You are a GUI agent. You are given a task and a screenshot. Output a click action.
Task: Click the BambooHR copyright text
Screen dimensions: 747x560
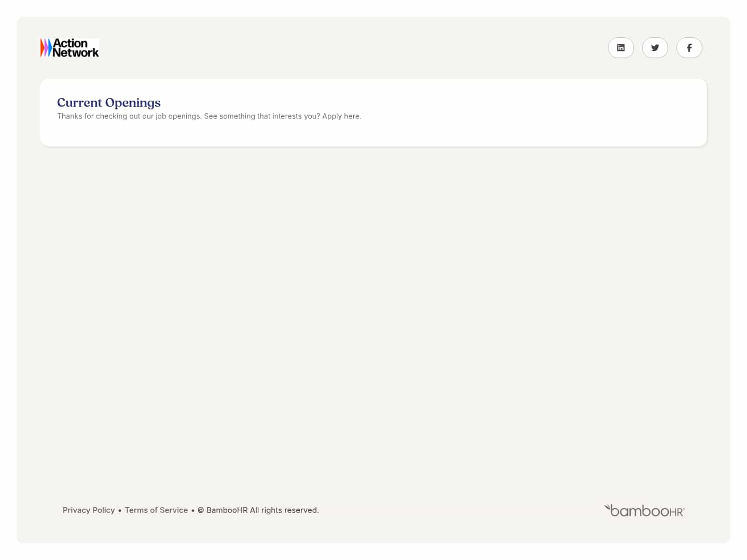[x=258, y=510]
